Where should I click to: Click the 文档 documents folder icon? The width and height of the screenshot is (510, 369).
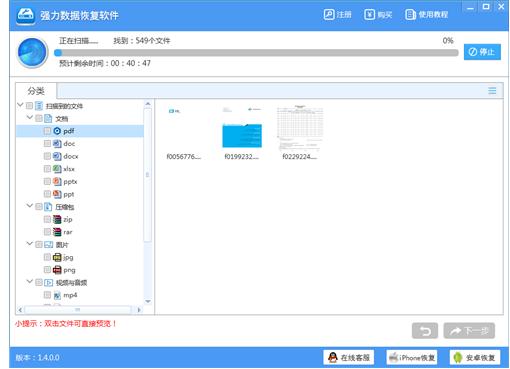[48, 119]
